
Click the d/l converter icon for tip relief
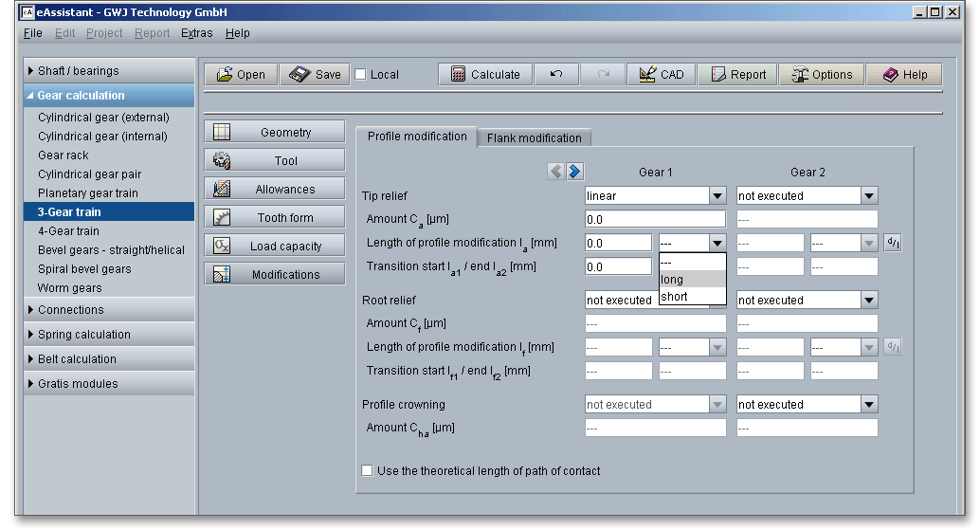point(893,243)
